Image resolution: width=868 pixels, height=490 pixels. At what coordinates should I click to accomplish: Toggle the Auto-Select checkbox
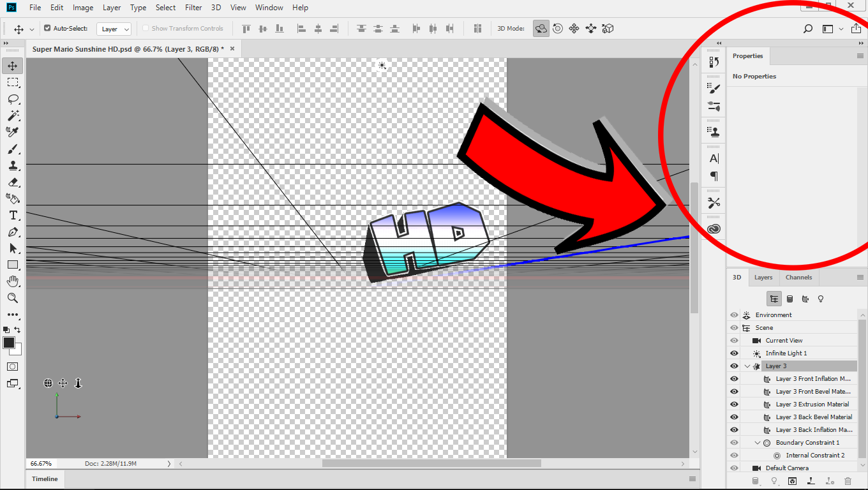coord(47,29)
